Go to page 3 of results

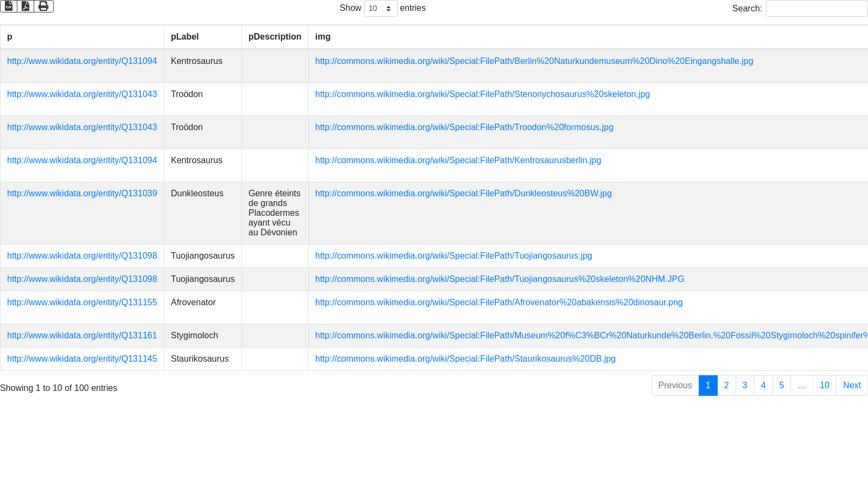tap(745, 386)
